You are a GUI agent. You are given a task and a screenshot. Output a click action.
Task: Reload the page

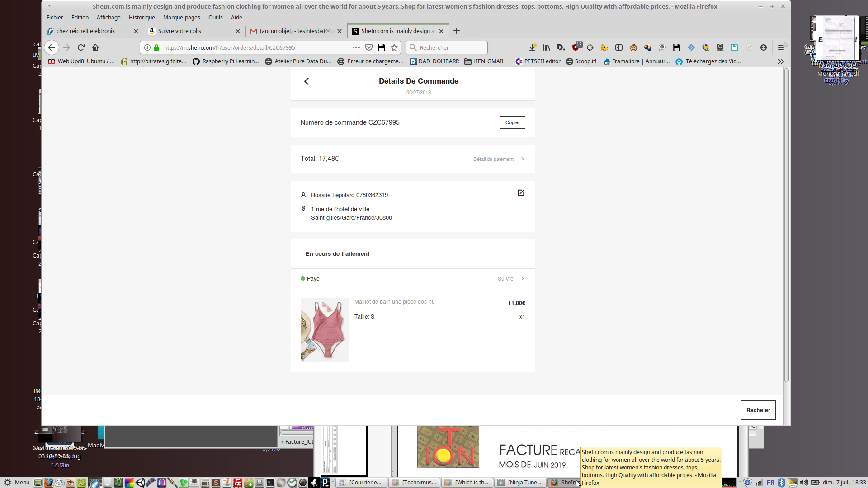click(x=81, y=47)
